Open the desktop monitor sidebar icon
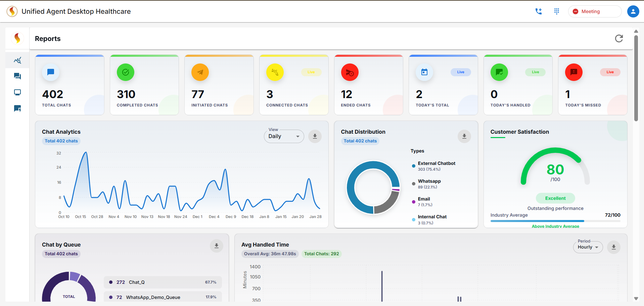This screenshot has height=306, width=644. [x=17, y=92]
